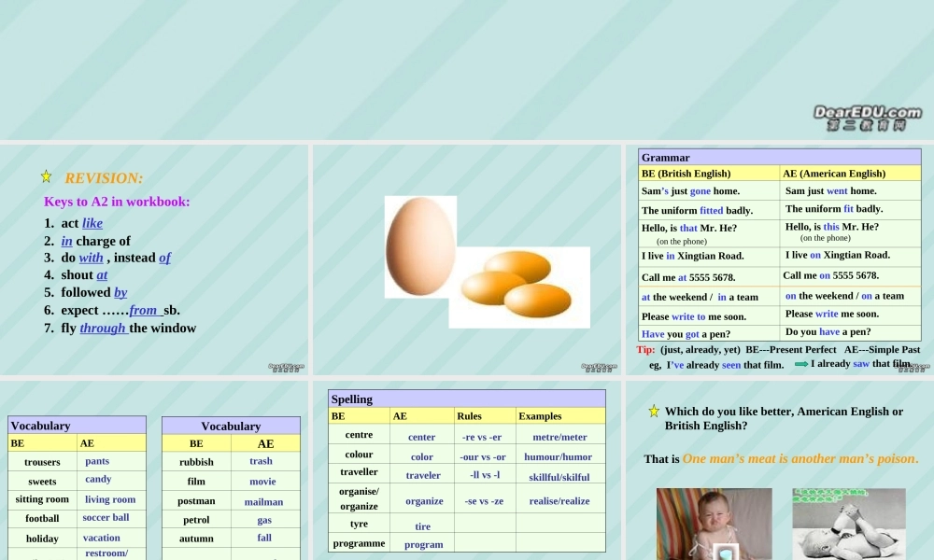This screenshot has height=560, width=934.
Task: Click the underlined word 'from'
Action: click(143, 310)
